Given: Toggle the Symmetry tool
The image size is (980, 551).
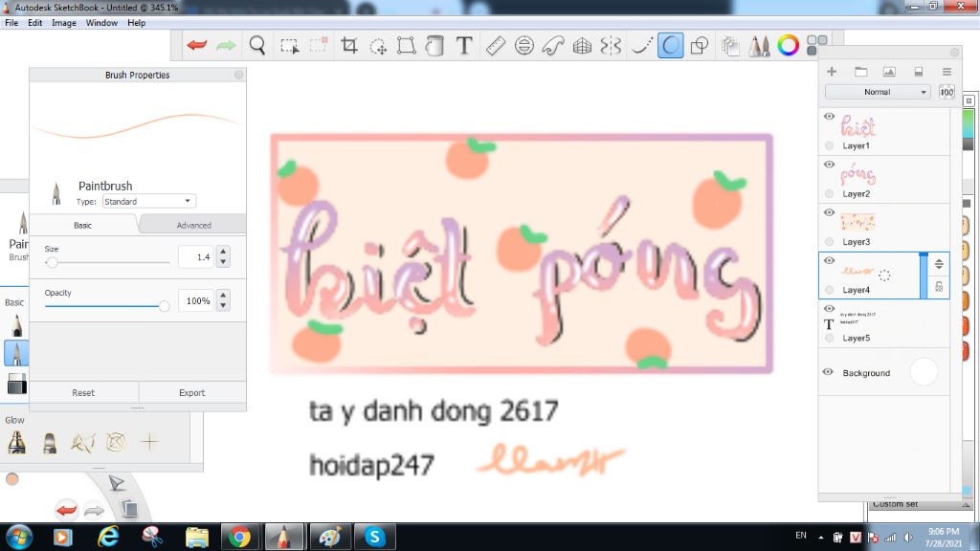Looking at the screenshot, I should pyautogui.click(x=611, y=46).
